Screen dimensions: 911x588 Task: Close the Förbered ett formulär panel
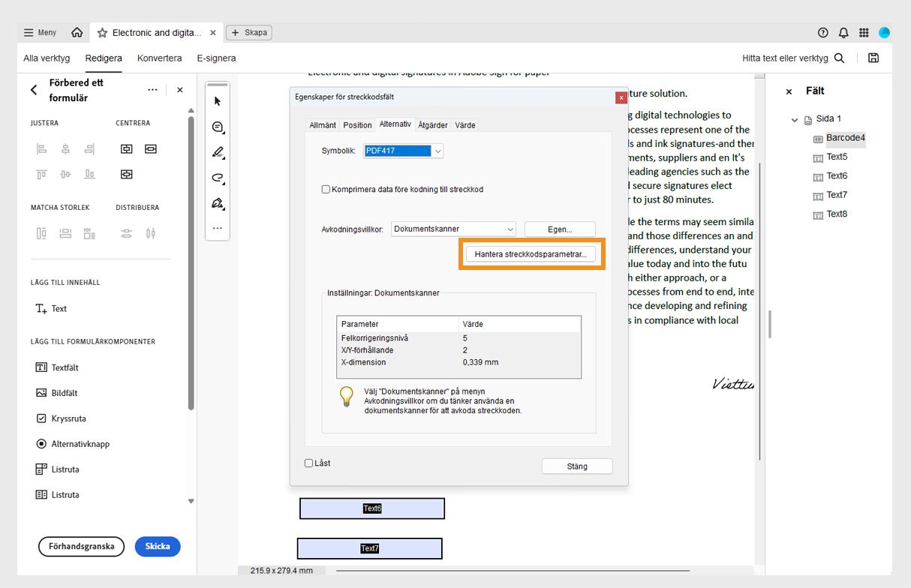179,90
